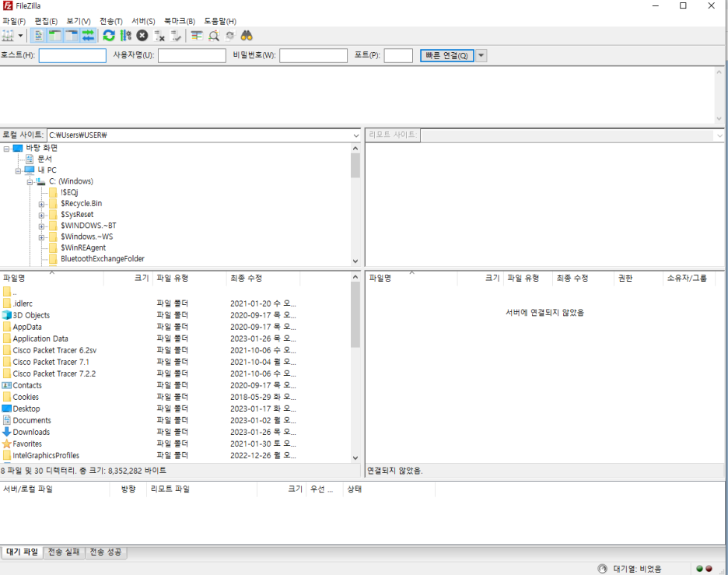The width and height of the screenshot is (728, 575).
Task: Select the Contacts folder icon
Action: (6, 385)
